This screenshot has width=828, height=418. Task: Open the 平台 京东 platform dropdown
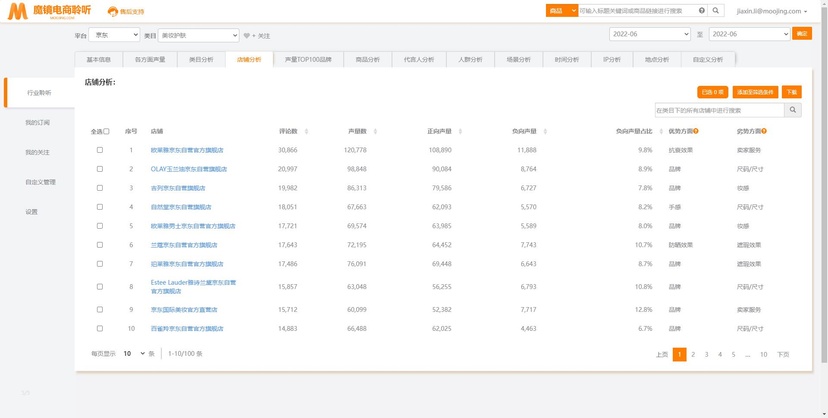click(x=114, y=35)
